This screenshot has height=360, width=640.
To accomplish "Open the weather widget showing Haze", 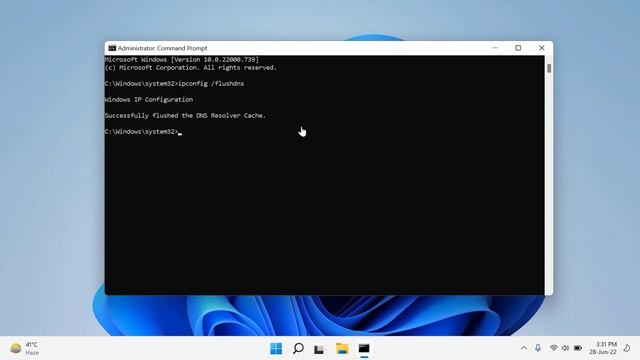I will [24, 349].
